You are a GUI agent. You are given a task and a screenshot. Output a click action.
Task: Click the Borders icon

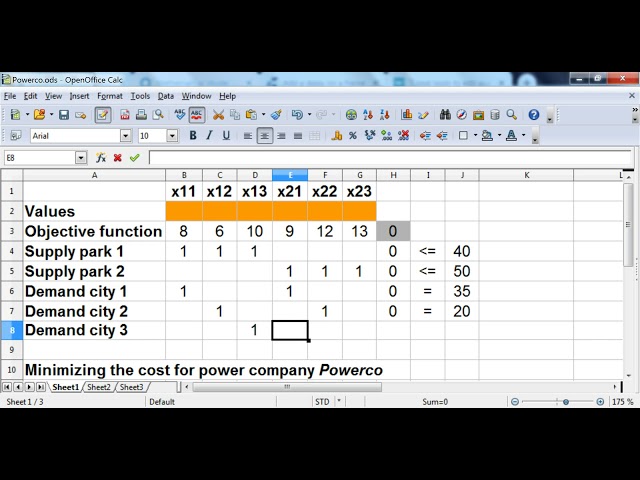(x=463, y=136)
